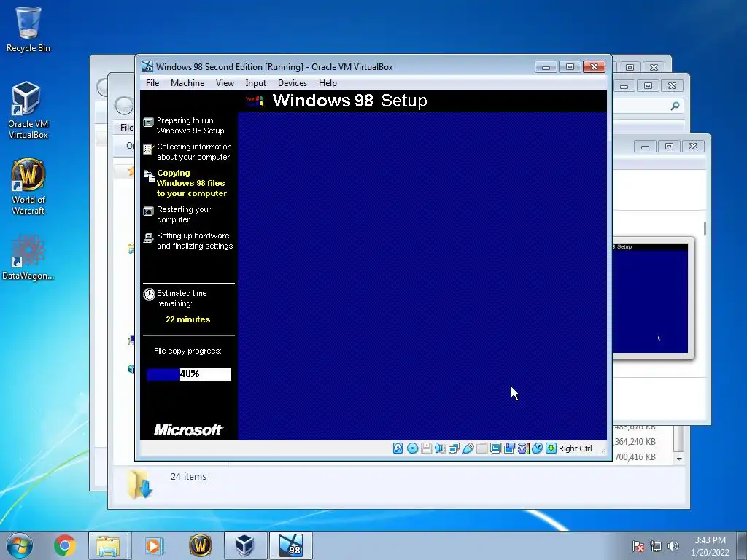Screen dimensions: 747x560
Task: Click the 364,240 KB size in Explorer list
Action: click(635, 442)
